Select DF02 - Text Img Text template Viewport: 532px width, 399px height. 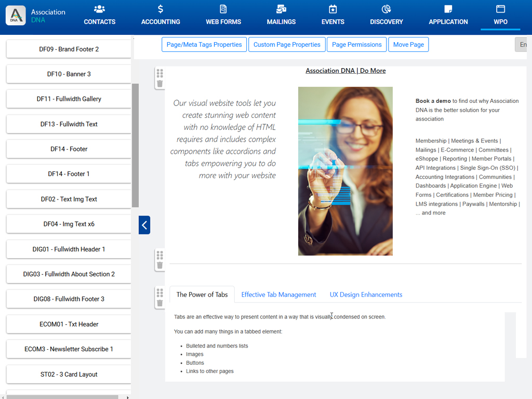69,199
